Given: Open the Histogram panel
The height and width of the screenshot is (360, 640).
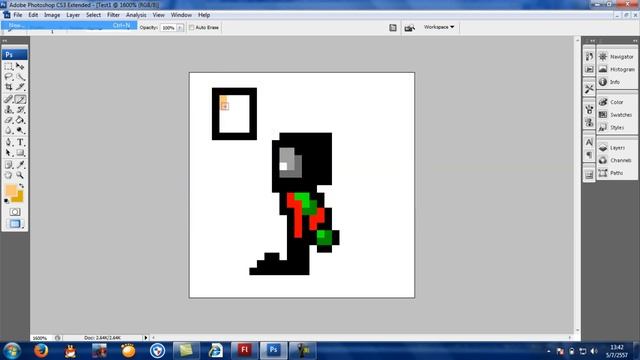Looking at the screenshot, I should 617,69.
